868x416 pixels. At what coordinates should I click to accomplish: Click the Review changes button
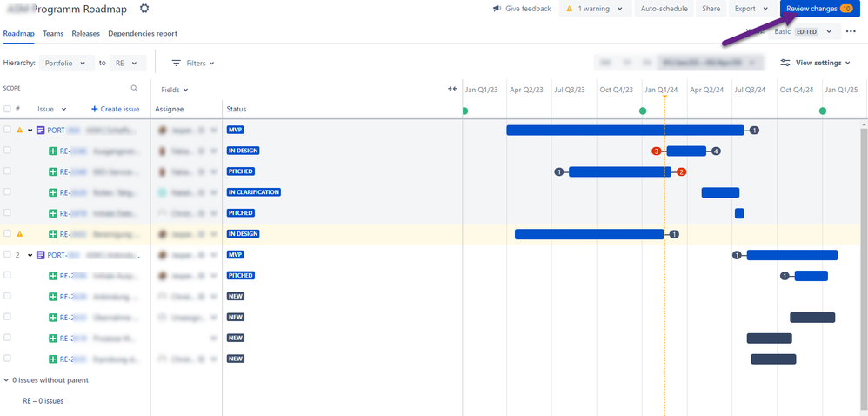pyautogui.click(x=820, y=9)
